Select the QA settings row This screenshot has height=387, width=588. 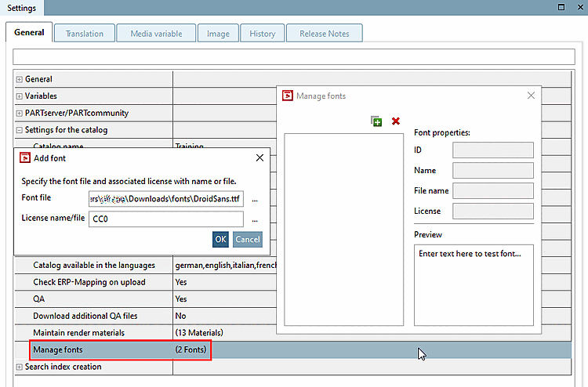[x=146, y=299]
